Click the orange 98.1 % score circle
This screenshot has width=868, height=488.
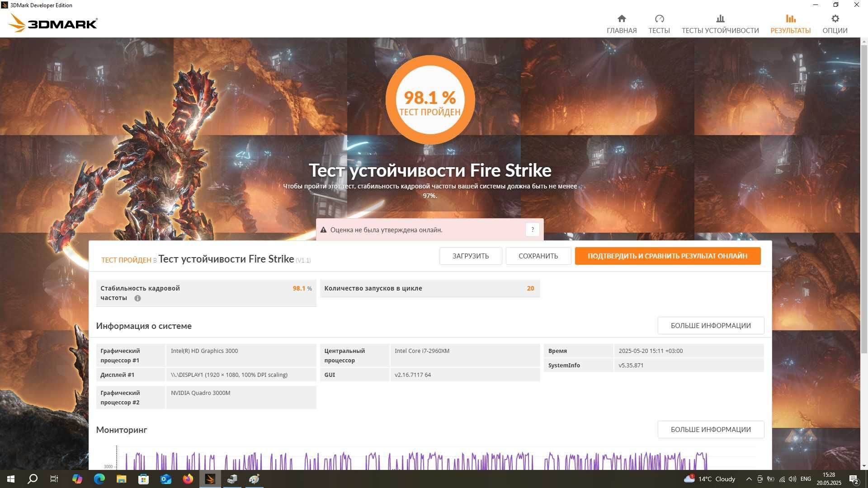(430, 100)
